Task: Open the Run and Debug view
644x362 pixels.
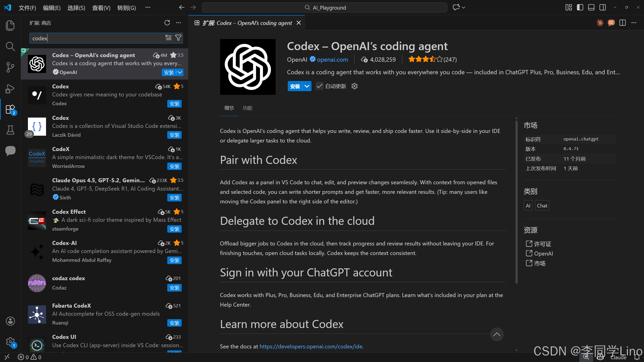Action: 10,88
